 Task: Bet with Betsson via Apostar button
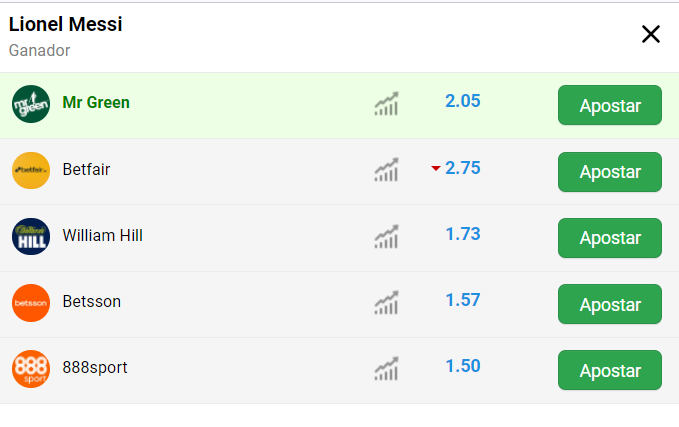pos(610,304)
